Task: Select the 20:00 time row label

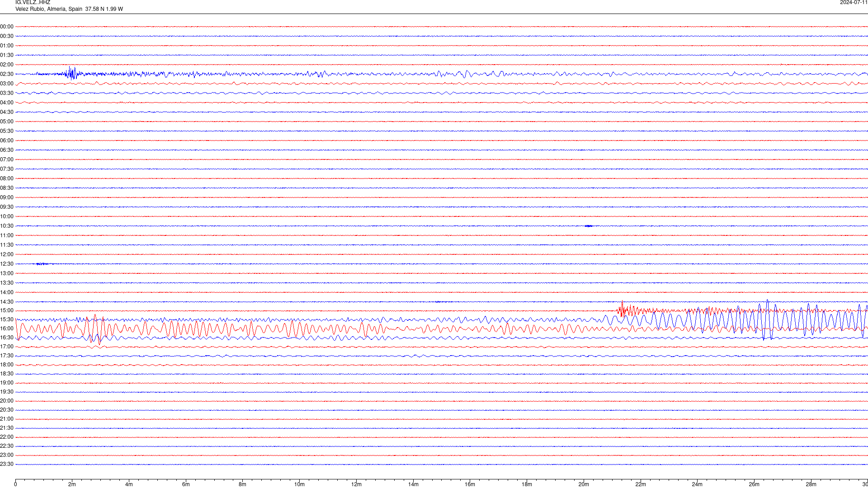Action: [7, 401]
